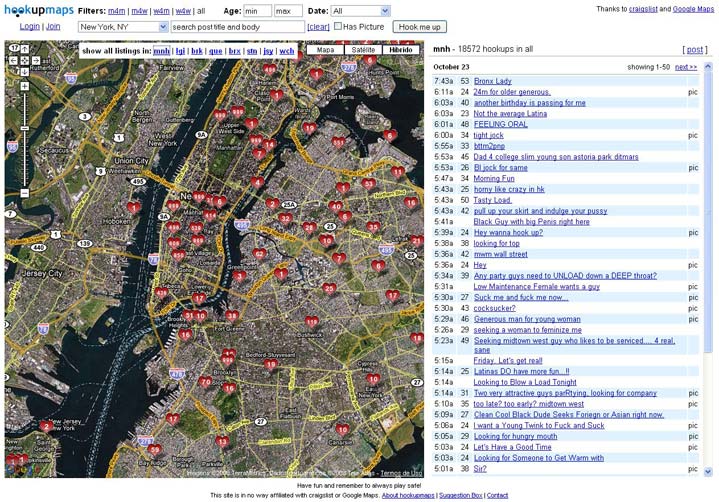Switch map to Satélite view
The height and width of the screenshot is (502, 719).
363,49
